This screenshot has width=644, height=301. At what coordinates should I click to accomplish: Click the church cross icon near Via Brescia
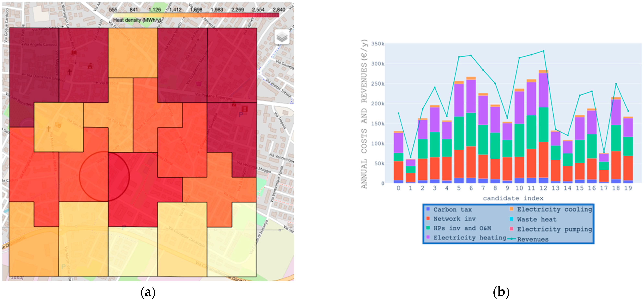pos(70,72)
